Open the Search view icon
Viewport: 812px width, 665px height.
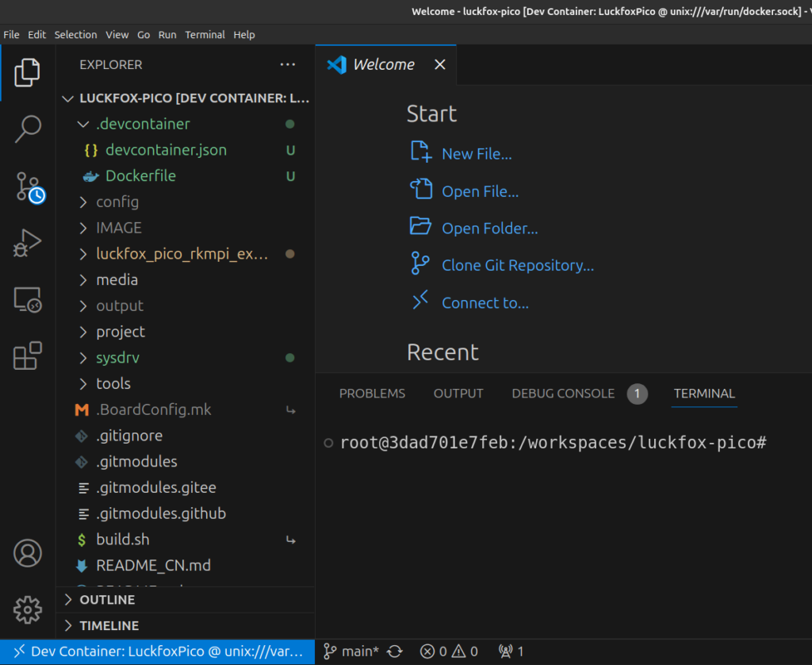coord(28,129)
